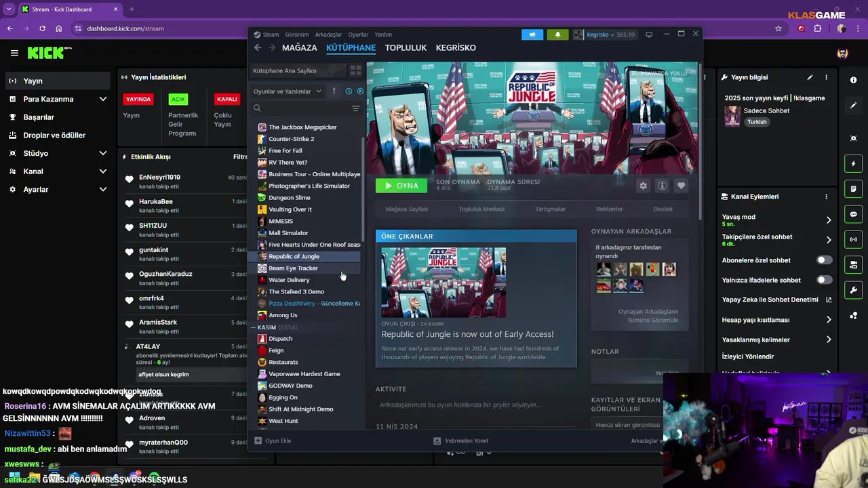The height and width of the screenshot is (488, 868).
Task: Click note page icon in Kick sidebar
Action: click(x=853, y=188)
